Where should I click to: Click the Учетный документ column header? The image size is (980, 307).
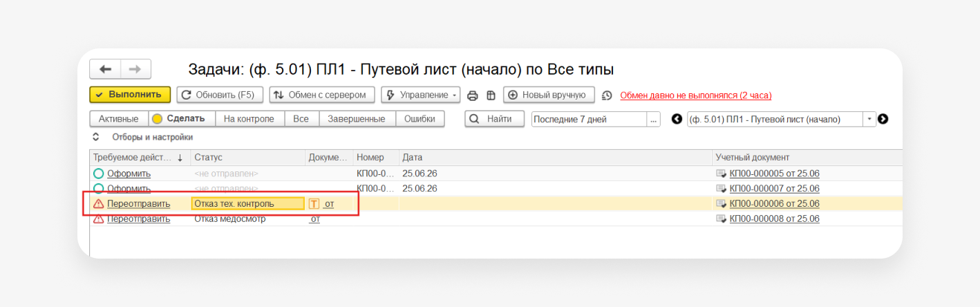point(807,158)
